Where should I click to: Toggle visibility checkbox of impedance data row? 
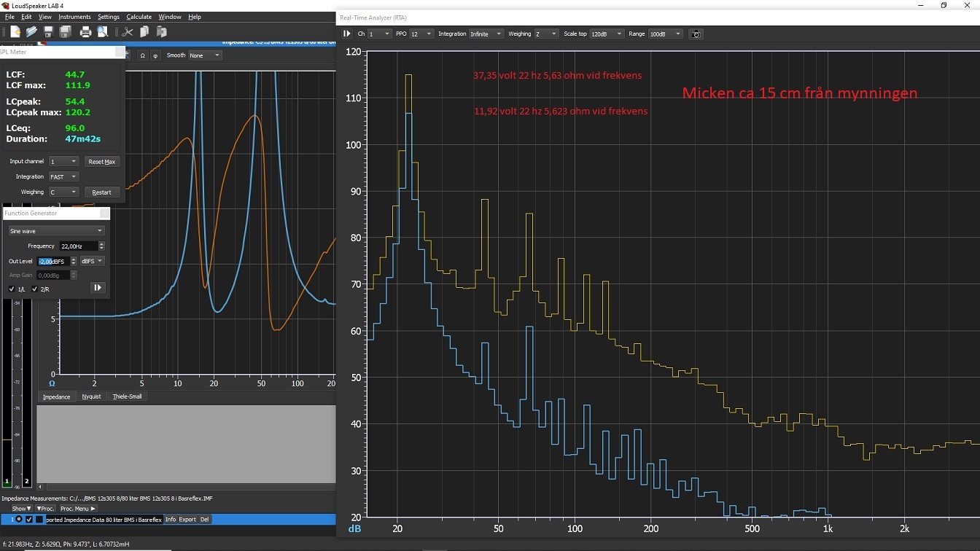(29, 520)
